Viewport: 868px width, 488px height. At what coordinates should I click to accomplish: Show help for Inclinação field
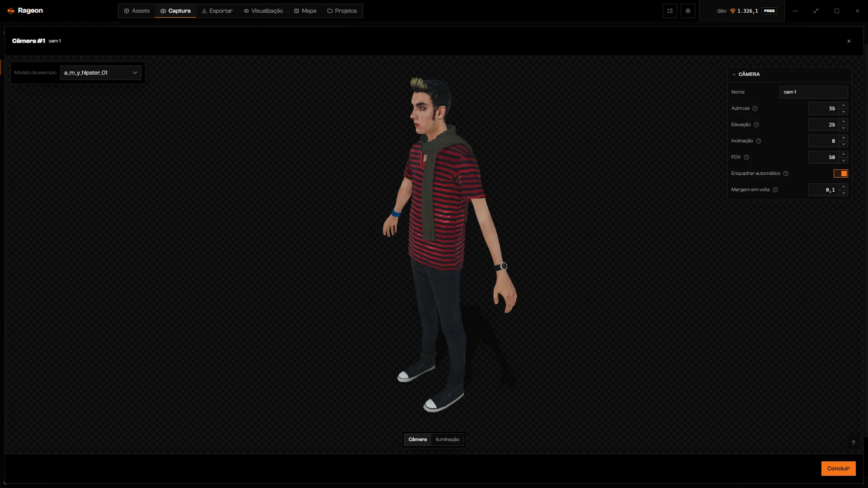tap(759, 141)
